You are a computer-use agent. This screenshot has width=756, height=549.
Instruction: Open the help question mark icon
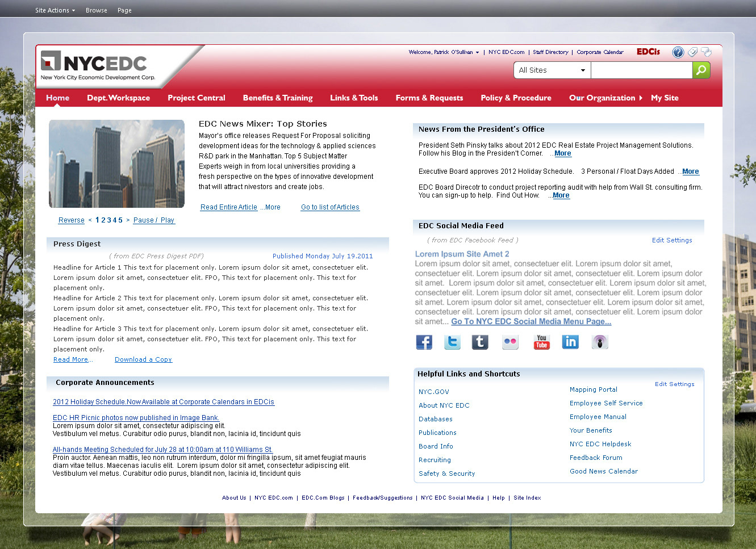678,52
